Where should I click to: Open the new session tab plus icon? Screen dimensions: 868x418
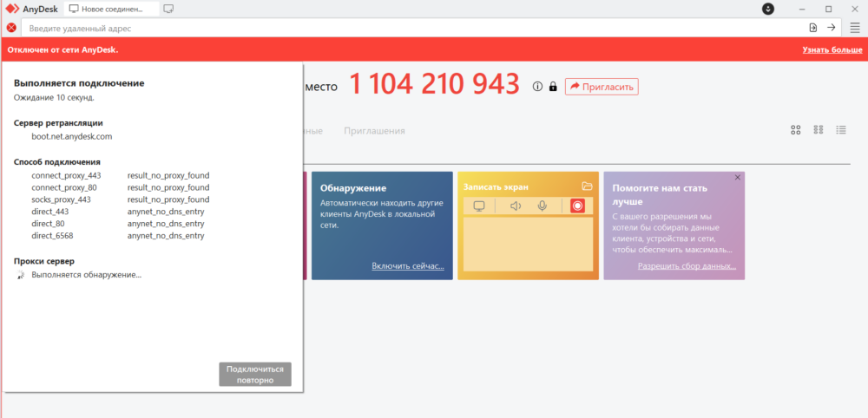[x=169, y=9]
